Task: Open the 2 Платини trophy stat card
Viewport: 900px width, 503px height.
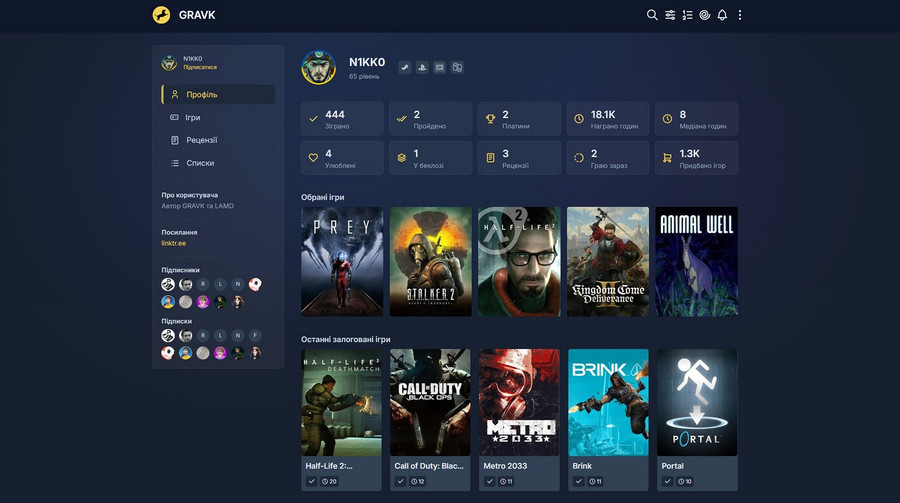Action: 519,119
